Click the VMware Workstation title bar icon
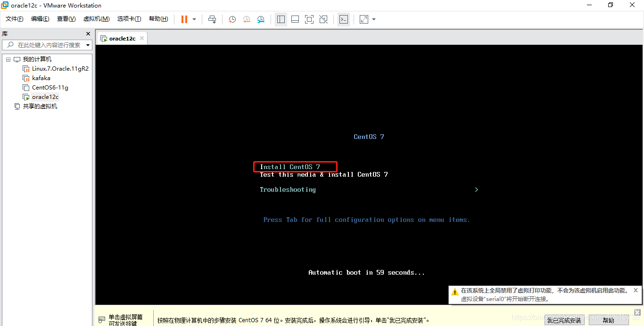This screenshot has width=644, height=326. pos(5,5)
